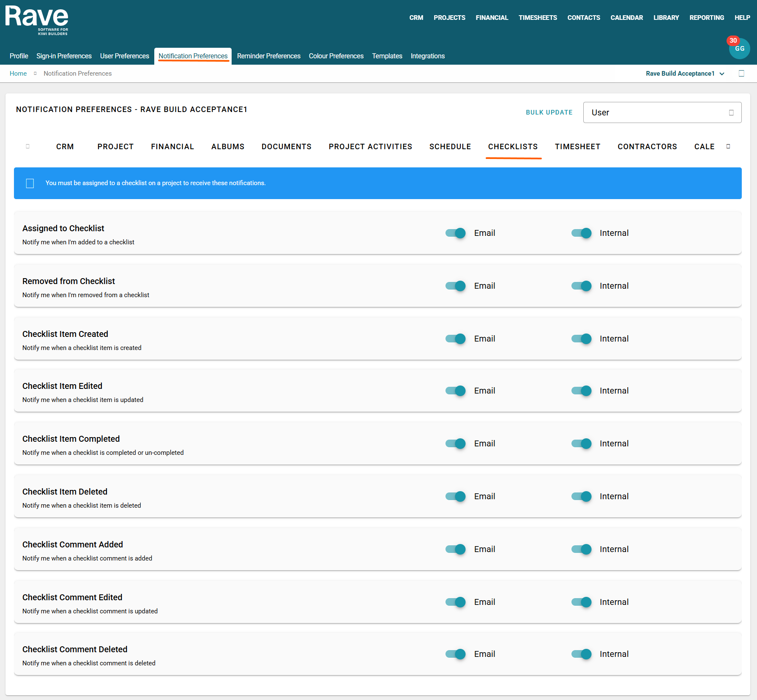The height and width of the screenshot is (700, 757).
Task: Open the CONTACTS top menu
Action: coord(584,18)
